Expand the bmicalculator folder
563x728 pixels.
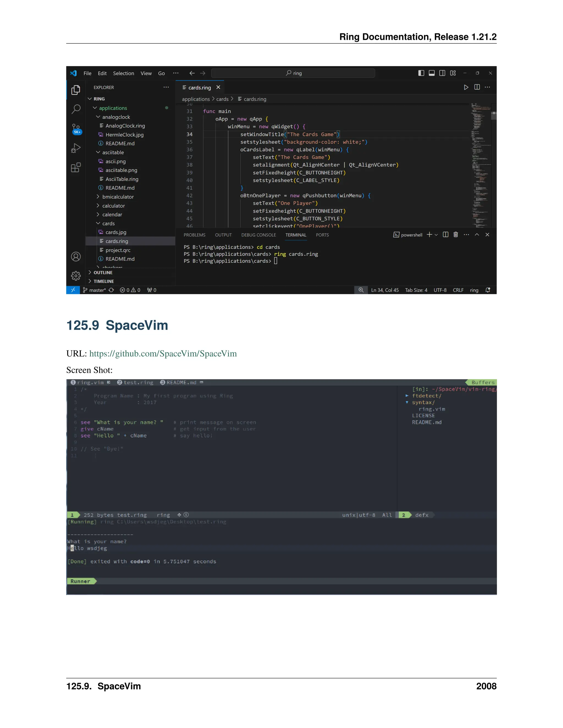coord(118,197)
